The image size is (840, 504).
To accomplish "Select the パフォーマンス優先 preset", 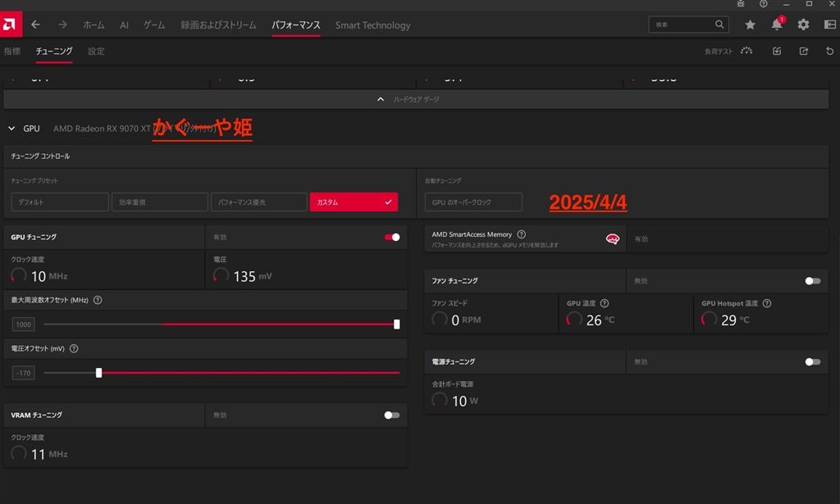I will pyautogui.click(x=258, y=202).
